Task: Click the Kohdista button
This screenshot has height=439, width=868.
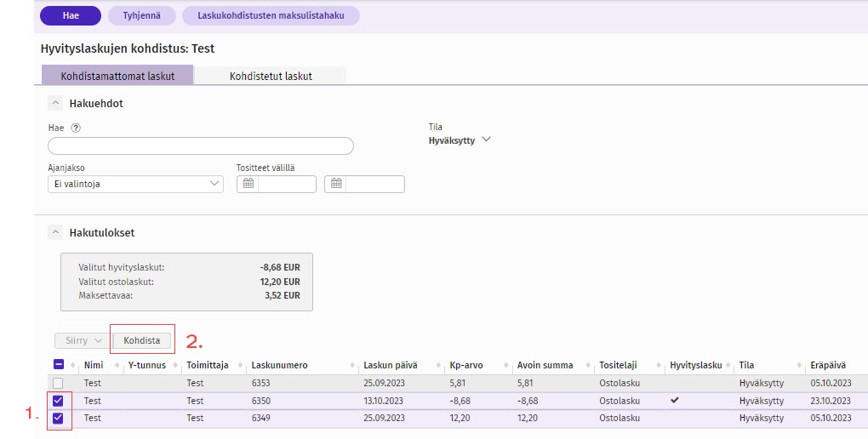Action: (x=142, y=340)
